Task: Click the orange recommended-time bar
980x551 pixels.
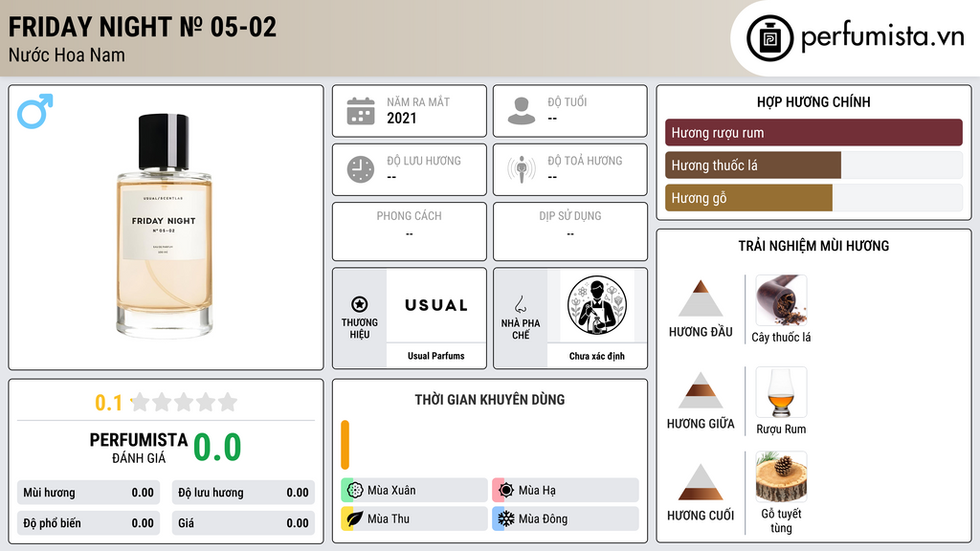Action: pyautogui.click(x=345, y=445)
